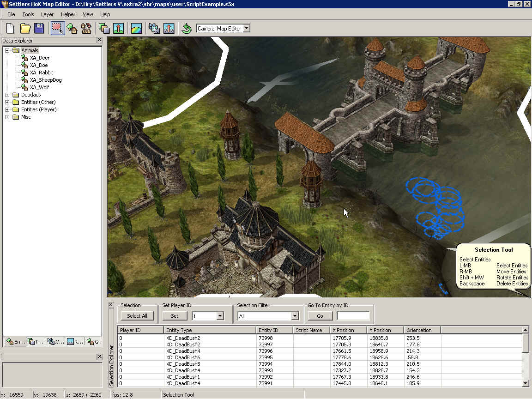Pick the houses-with-red-arrow entity tool

pos(86,29)
